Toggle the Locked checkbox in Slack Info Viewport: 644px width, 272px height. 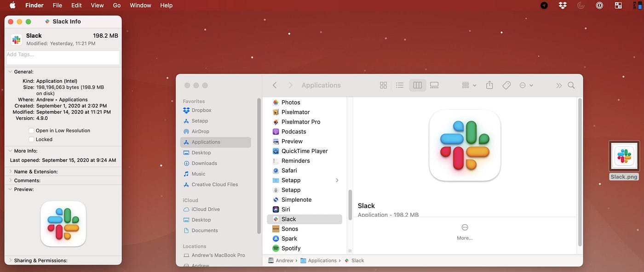click(x=31, y=139)
